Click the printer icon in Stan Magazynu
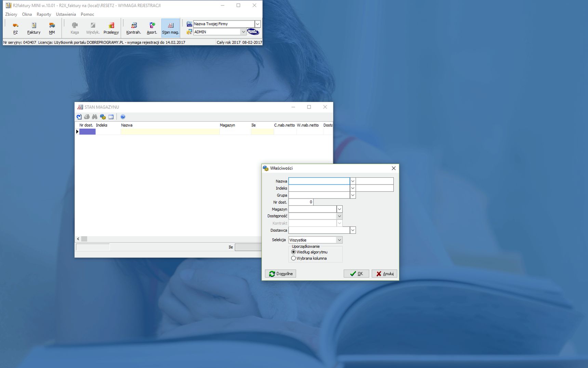The height and width of the screenshot is (368, 588). (x=87, y=117)
